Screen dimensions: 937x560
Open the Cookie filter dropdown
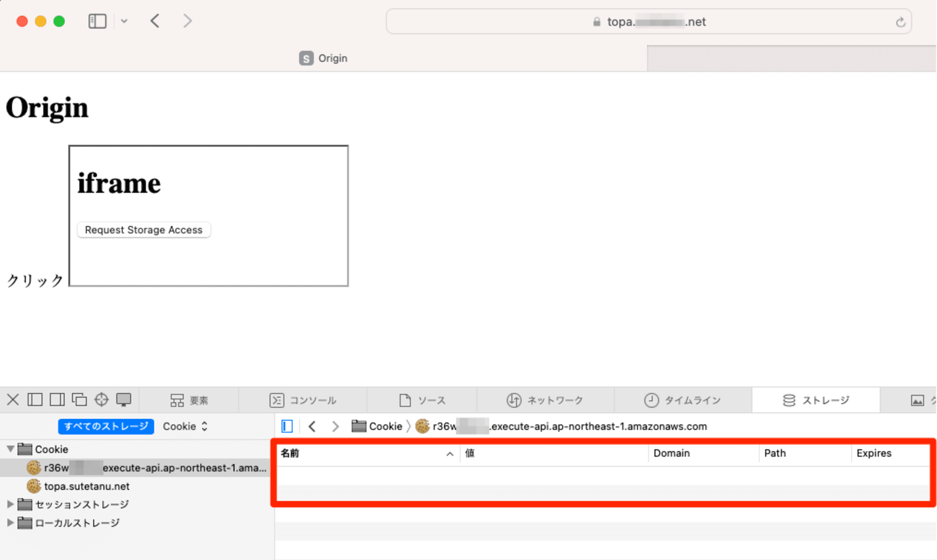(185, 427)
